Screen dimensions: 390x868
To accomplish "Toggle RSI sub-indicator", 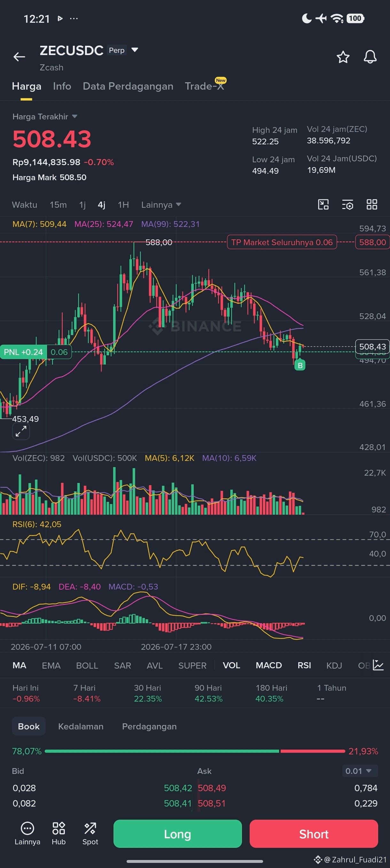I will [x=304, y=665].
